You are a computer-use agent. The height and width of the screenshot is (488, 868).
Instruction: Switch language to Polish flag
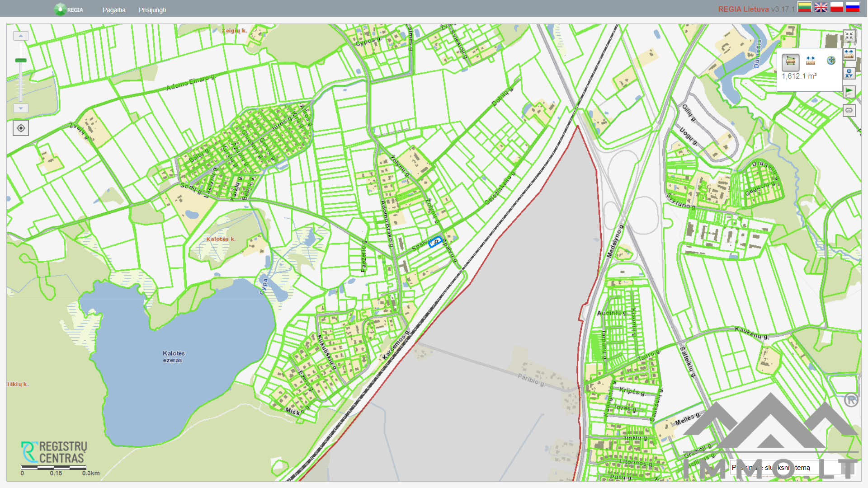(x=837, y=7)
